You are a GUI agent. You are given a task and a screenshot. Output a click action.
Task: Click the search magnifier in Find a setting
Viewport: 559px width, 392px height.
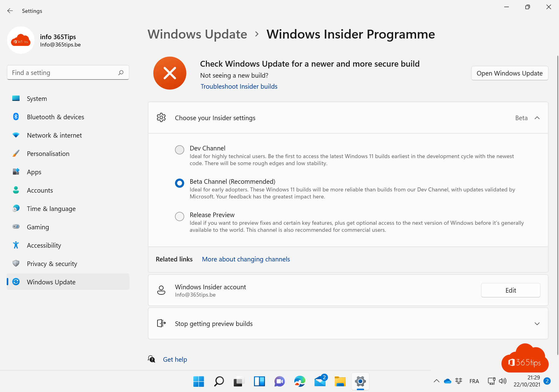pyautogui.click(x=121, y=72)
